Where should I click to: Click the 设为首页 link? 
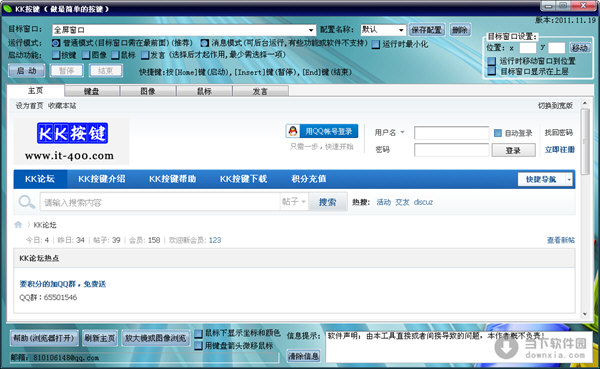pos(29,106)
